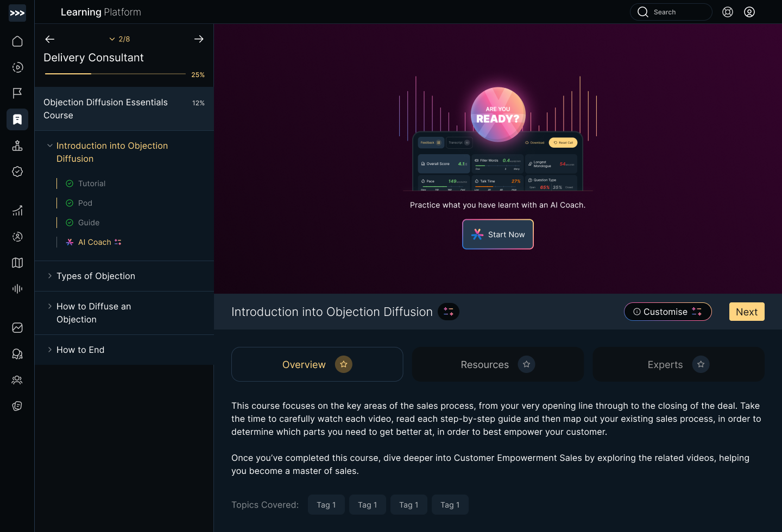Open the 2/8 course step dropdown
Screen dimensions: 782x532
(119, 39)
